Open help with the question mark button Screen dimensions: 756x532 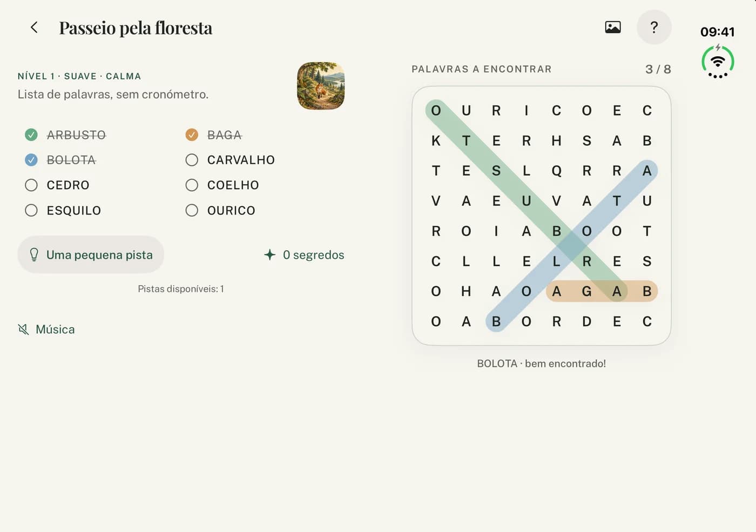[x=654, y=27]
